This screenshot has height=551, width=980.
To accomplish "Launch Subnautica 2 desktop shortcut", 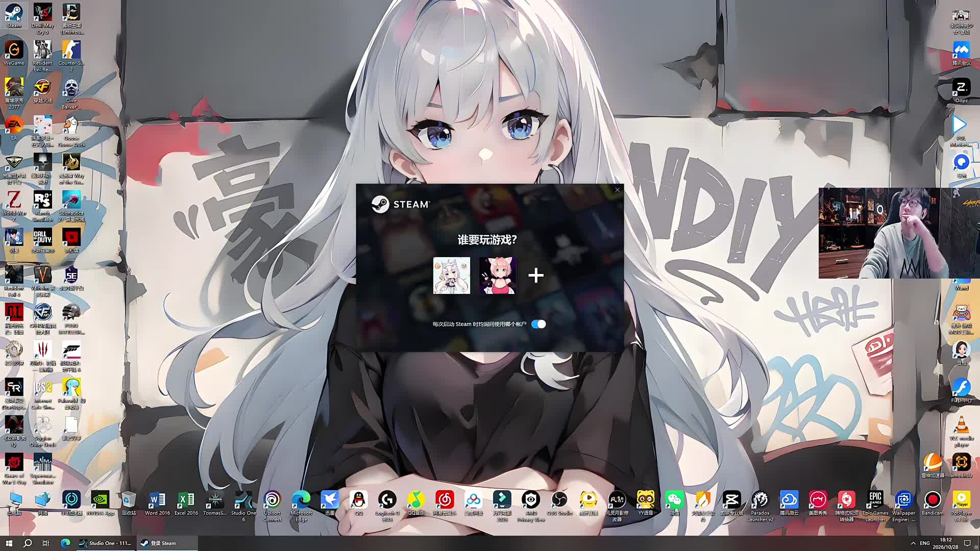I will pyautogui.click(x=71, y=206).
